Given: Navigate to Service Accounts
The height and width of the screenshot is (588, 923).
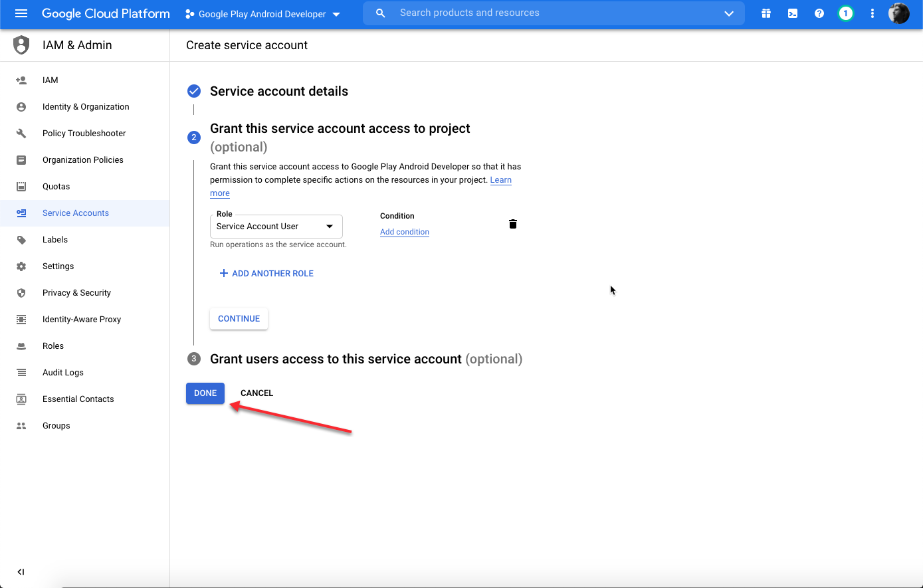Looking at the screenshot, I should point(75,213).
